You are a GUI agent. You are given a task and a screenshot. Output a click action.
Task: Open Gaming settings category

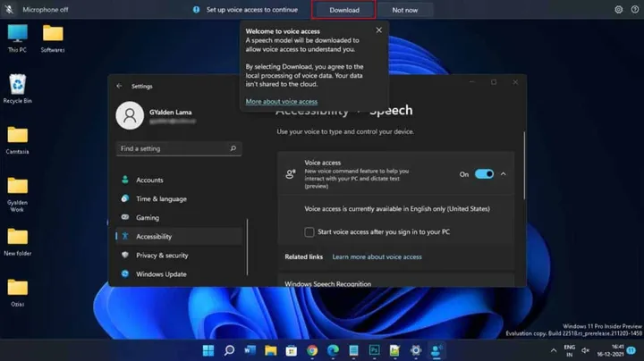pos(179,217)
